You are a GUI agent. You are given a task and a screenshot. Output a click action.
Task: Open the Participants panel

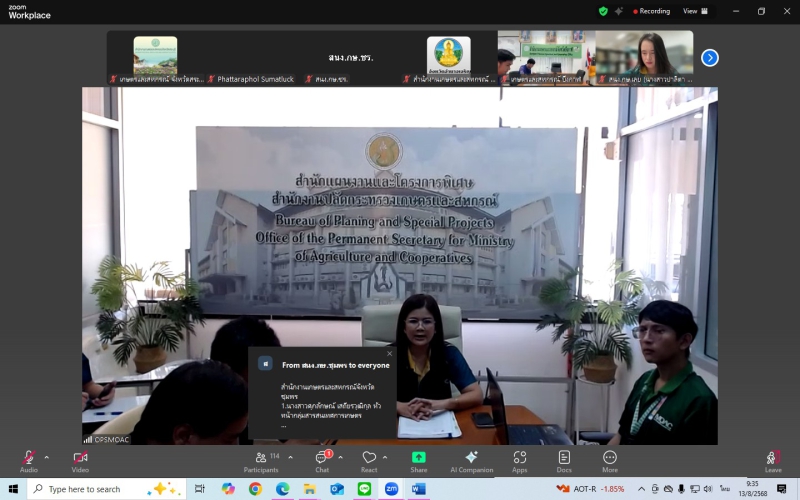(x=261, y=461)
